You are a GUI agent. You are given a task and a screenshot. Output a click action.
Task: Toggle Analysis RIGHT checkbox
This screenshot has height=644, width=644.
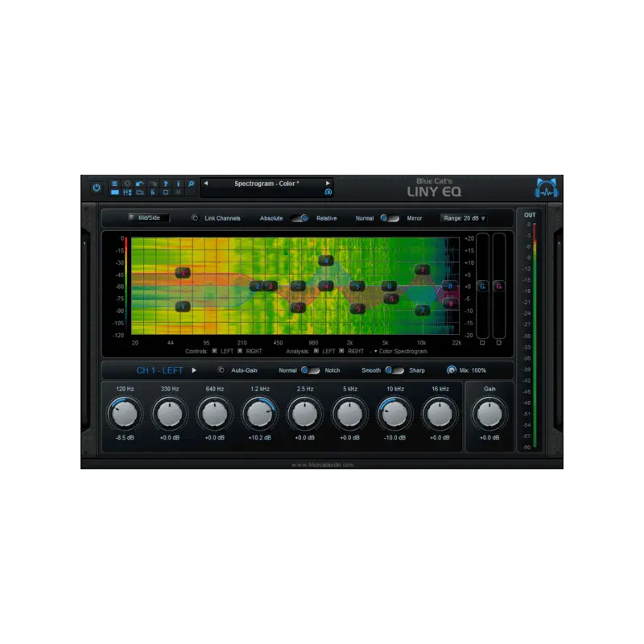(341, 351)
